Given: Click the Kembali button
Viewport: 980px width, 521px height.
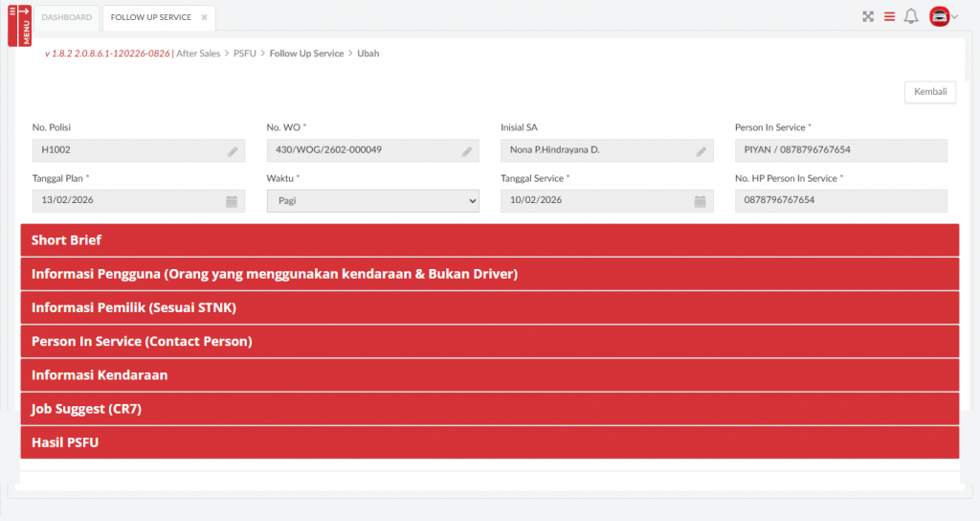Looking at the screenshot, I should click(929, 92).
